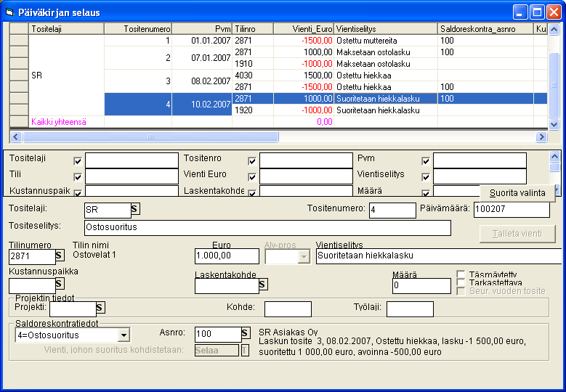Click the Tilinro column header
Viewport: 566px width, 392px height.
pyautogui.click(x=253, y=29)
